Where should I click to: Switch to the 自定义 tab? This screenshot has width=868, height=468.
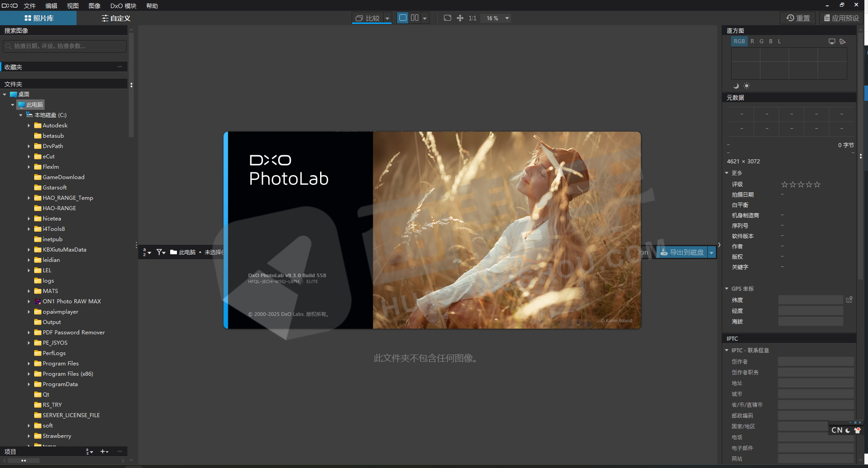click(116, 18)
